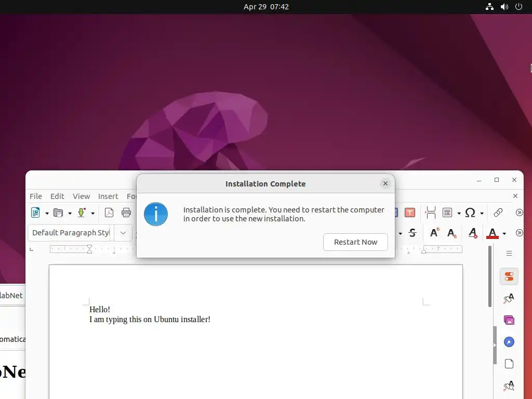Click the "I am typing this on Ubuntu installer!" line
532x399 pixels.
pos(150,320)
